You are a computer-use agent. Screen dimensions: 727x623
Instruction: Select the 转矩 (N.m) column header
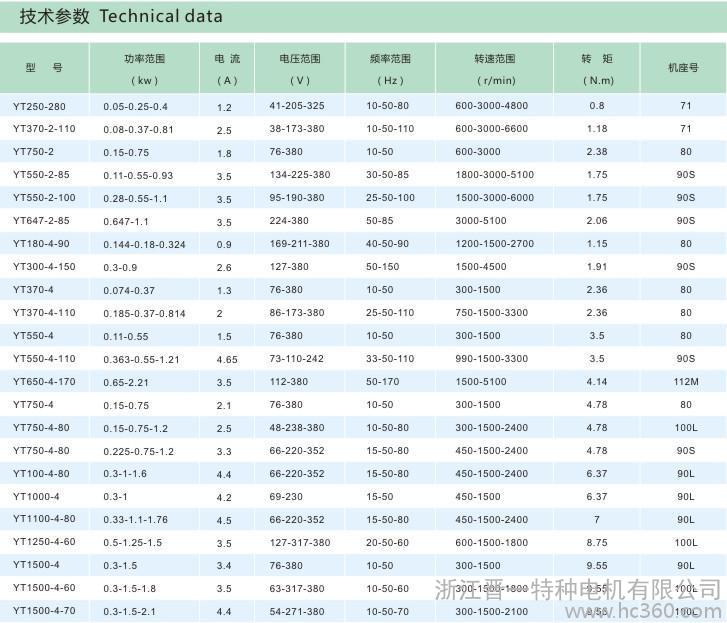597,68
